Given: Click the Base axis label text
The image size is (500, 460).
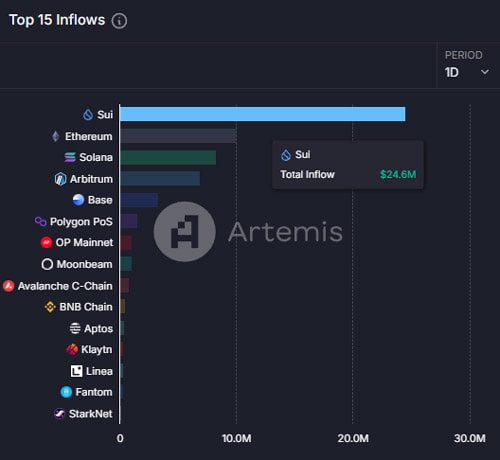Looking at the screenshot, I should pos(100,200).
